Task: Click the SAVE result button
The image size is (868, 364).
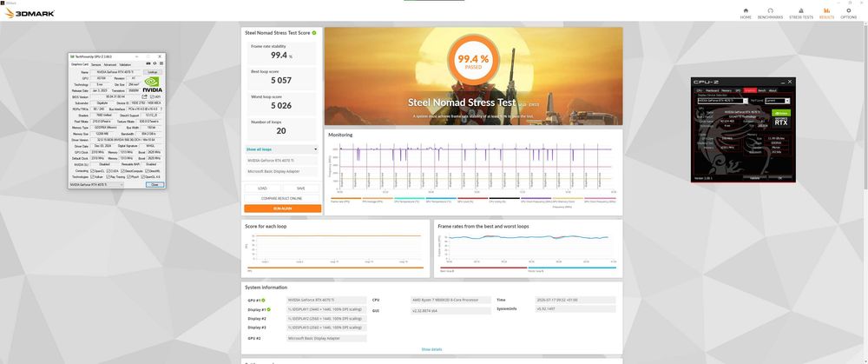Action: [x=300, y=189]
